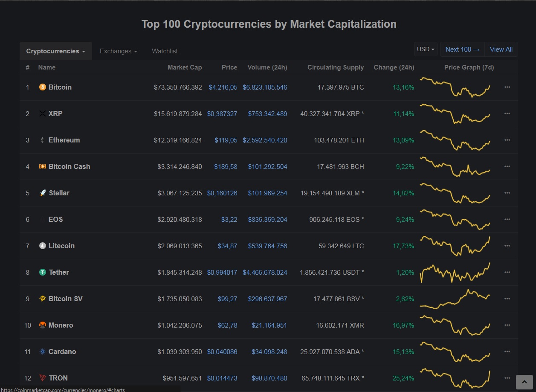
Task: Open the three-dot menu for Monero
Action: [507, 325]
